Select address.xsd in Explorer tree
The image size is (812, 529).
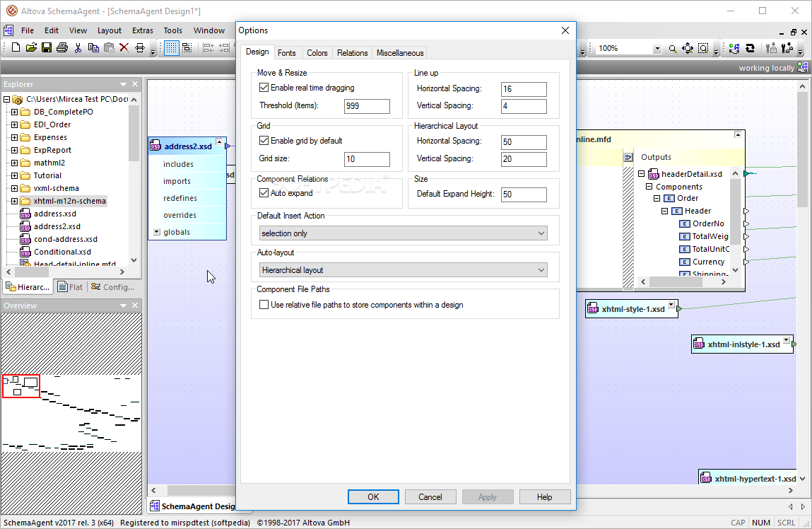click(x=54, y=214)
